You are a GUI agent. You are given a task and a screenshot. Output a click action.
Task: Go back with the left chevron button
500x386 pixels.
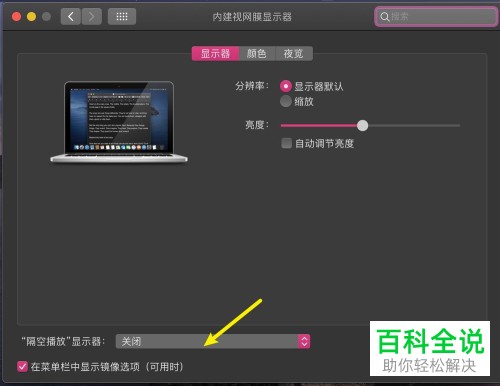71,17
